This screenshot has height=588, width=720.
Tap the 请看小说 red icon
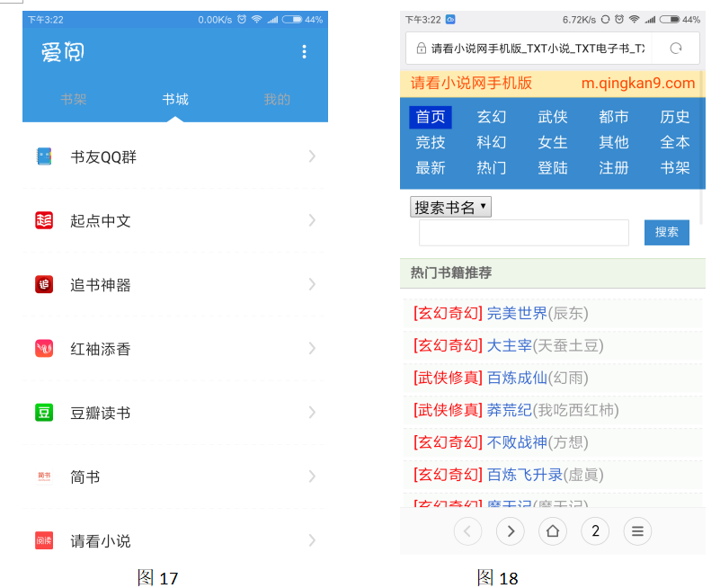click(x=44, y=540)
